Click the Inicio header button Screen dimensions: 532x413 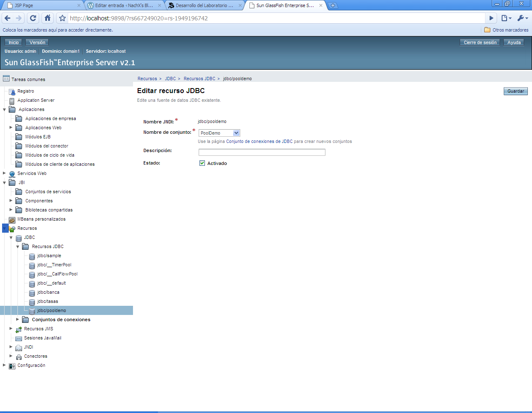(14, 42)
